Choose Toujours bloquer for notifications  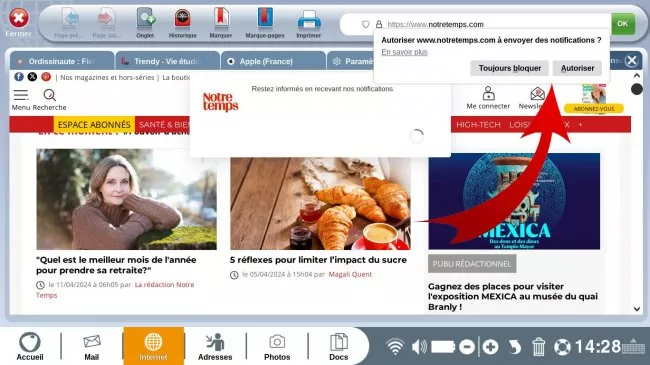coord(509,68)
